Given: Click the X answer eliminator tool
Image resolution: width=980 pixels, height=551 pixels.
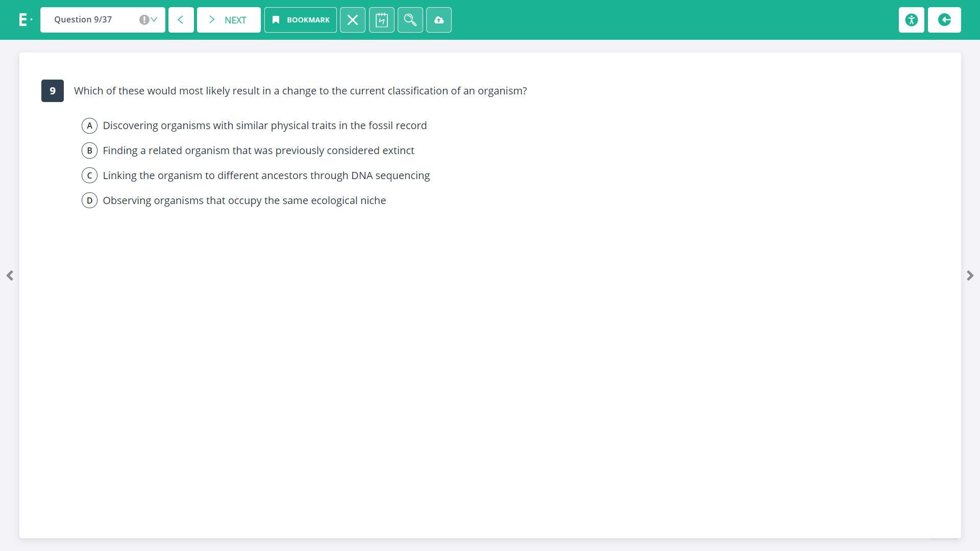Looking at the screenshot, I should click(352, 20).
